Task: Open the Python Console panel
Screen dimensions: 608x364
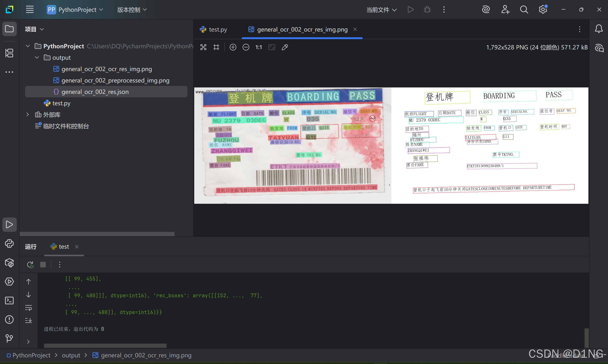Action: [9, 243]
